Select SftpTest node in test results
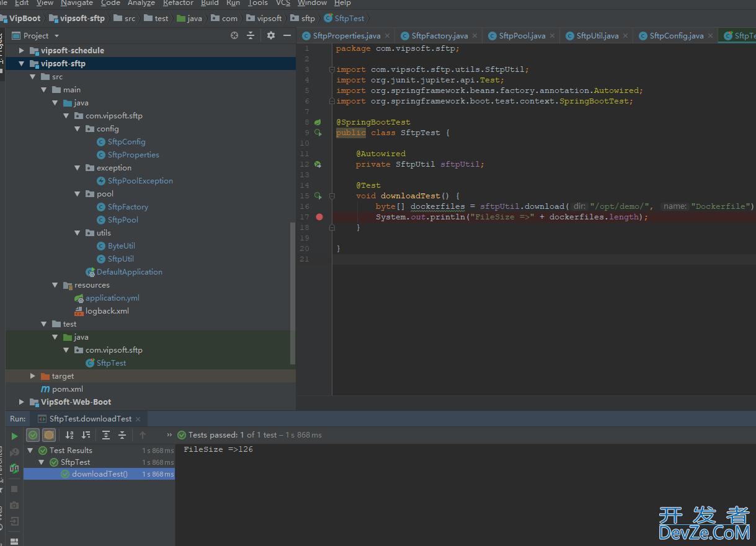This screenshot has width=756, height=546. 75,462
